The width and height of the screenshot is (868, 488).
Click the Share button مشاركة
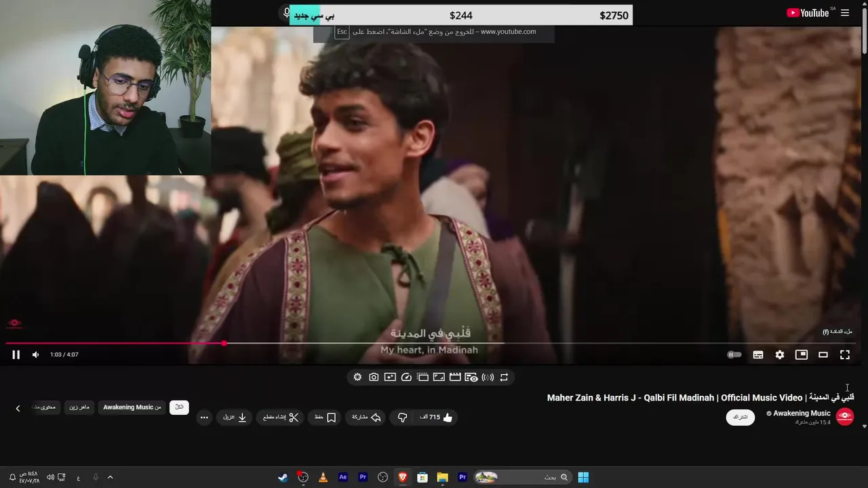366,418
